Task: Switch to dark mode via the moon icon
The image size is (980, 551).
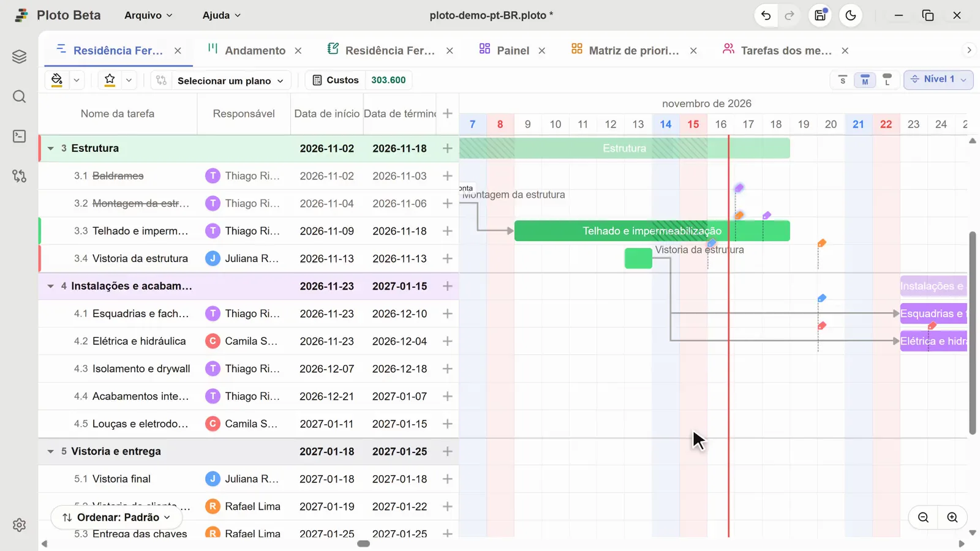Action: coord(851,15)
